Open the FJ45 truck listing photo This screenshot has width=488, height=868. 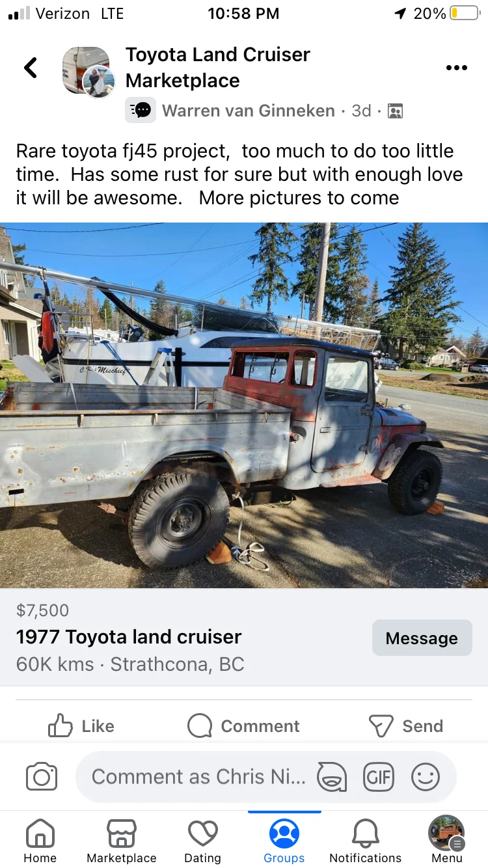click(244, 405)
